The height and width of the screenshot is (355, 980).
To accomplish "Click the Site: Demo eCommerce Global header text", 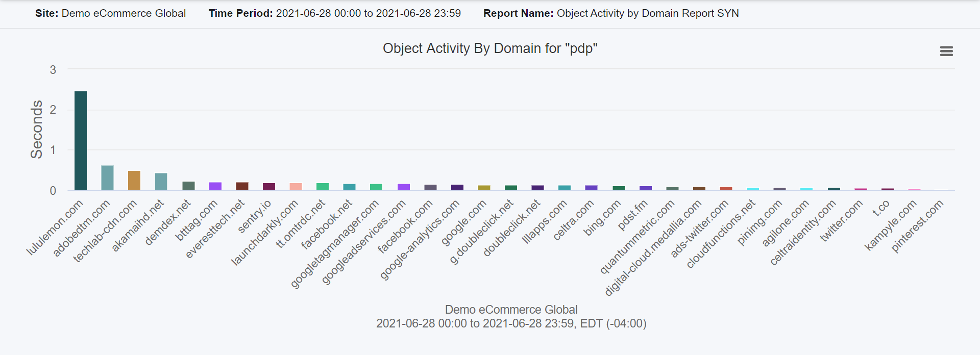I will [110, 13].
